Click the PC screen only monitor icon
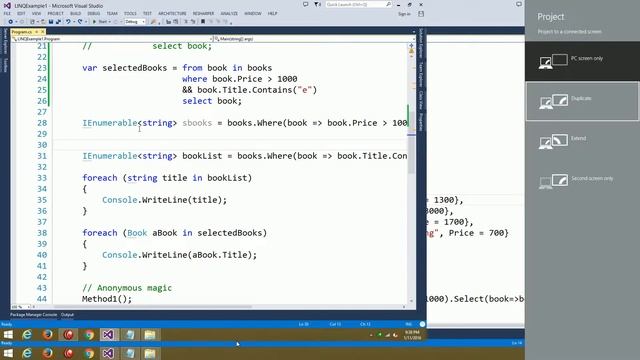Viewport: 640px width, 360px height. coord(553,62)
